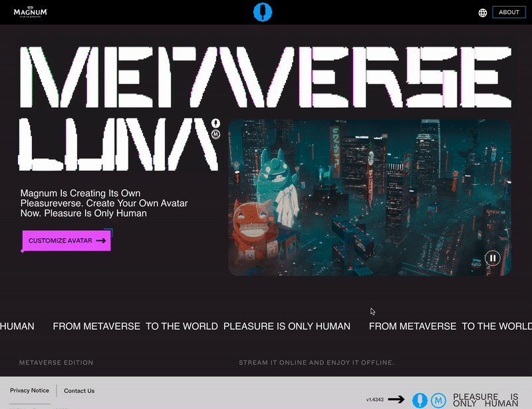Click the blue M circle icon in footer

click(438, 400)
